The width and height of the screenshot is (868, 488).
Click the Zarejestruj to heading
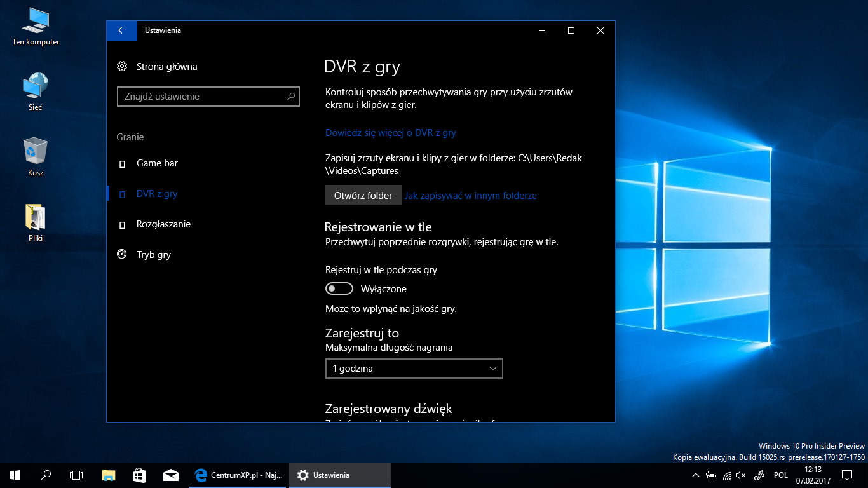click(362, 333)
